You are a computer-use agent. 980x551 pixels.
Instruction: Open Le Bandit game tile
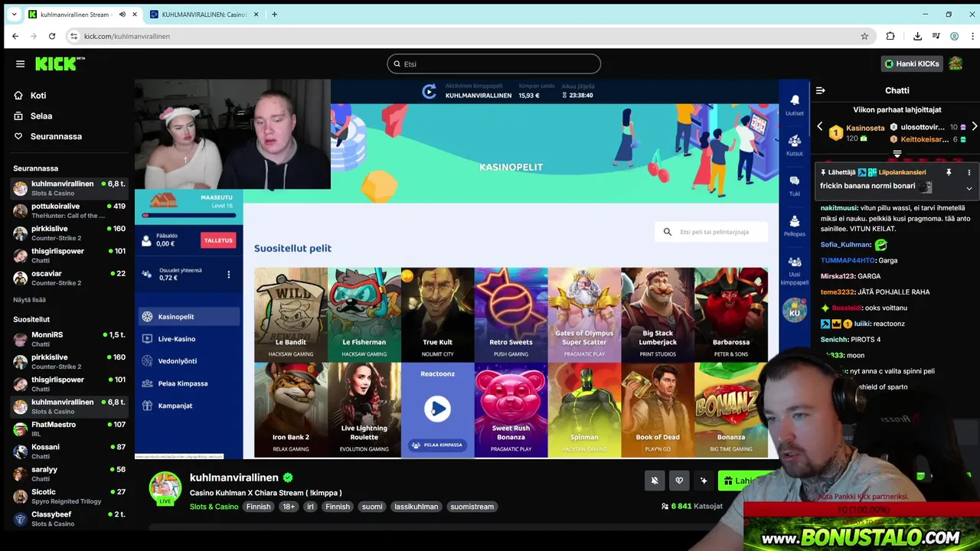pyautogui.click(x=291, y=314)
